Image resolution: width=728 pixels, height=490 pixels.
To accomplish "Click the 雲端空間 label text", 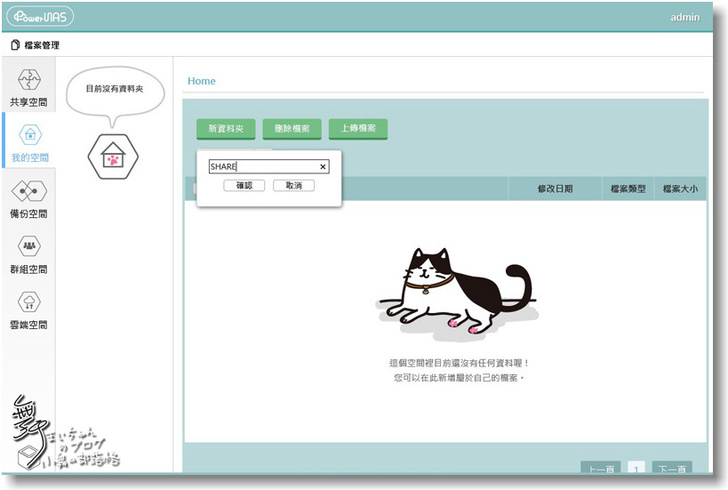I will tap(29, 325).
